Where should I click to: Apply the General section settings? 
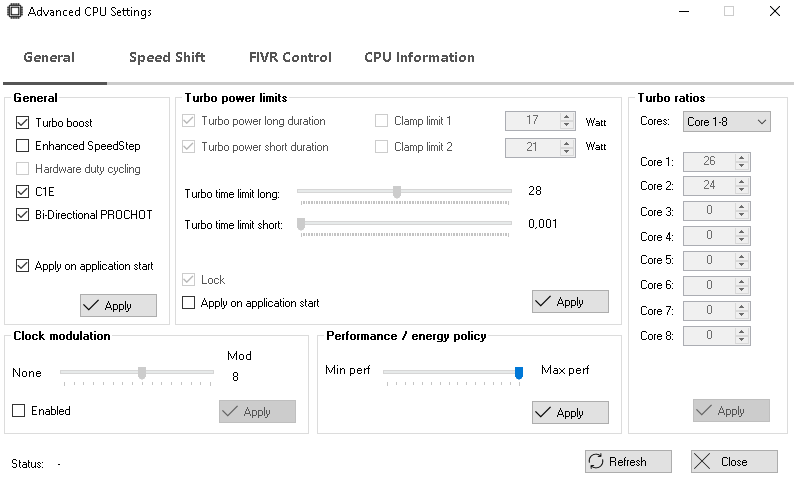pos(118,305)
